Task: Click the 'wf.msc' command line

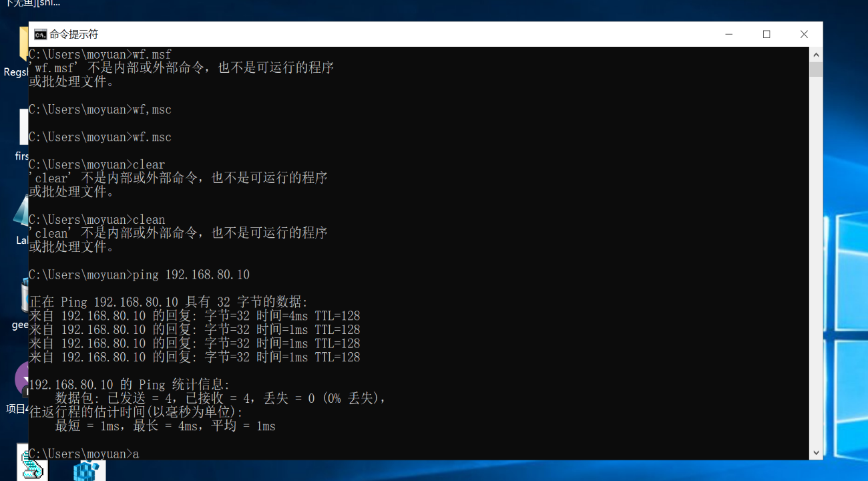Action: pyautogui.click(x=100, y=137)
